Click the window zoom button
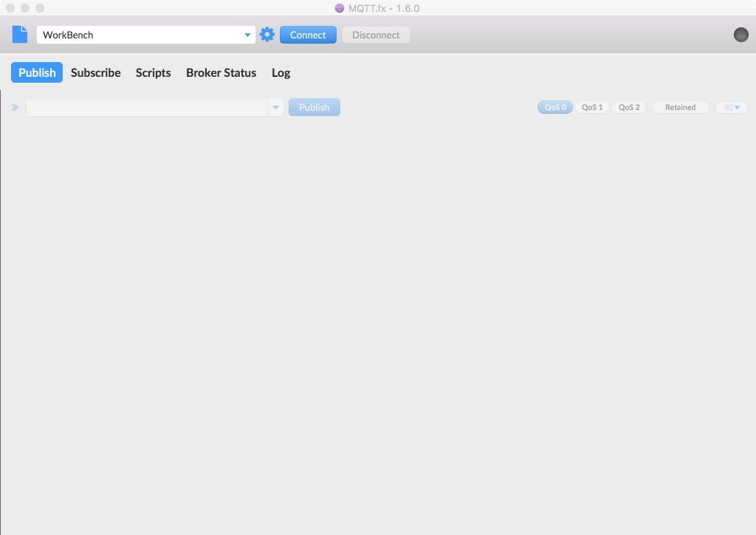 [x=40, y=8]
